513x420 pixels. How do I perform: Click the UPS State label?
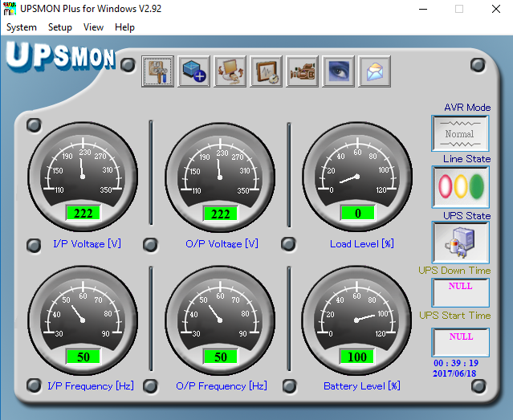[x=467, y=216]
